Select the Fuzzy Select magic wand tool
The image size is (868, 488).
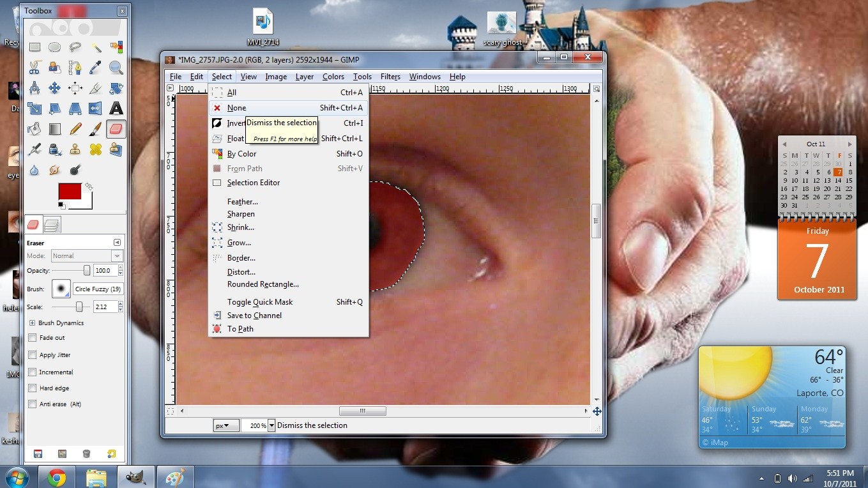[96, 47]
